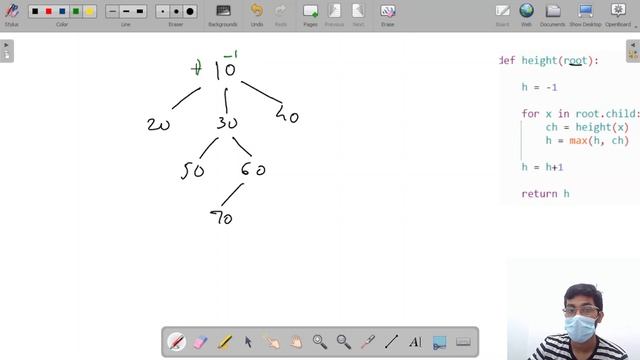This screenshot has height=360, width=640.
Task: Open the OpenBoard menu
Action: pos(618,15)
